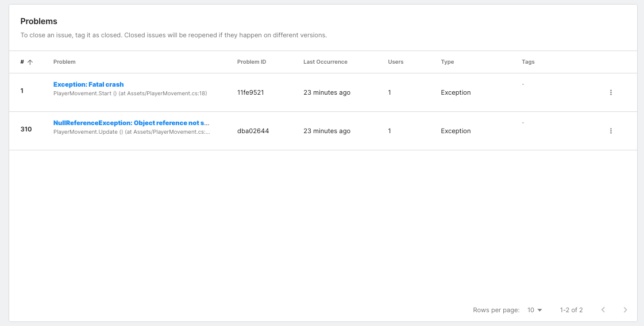Viewport: 644px width, 326px height.
Task: Open the options menu for the Fatal crash row
Action: tap(611, 92)
